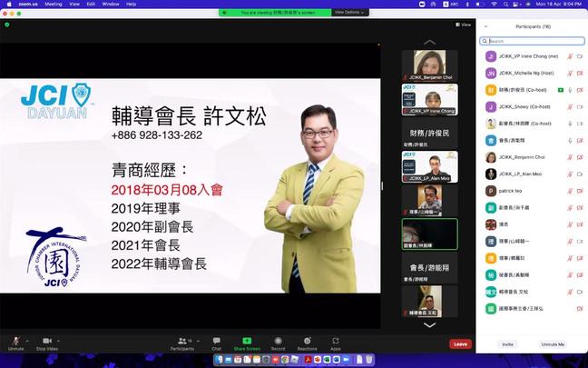
Task: Open the Chat bubble icon
Action: (216, 341)
